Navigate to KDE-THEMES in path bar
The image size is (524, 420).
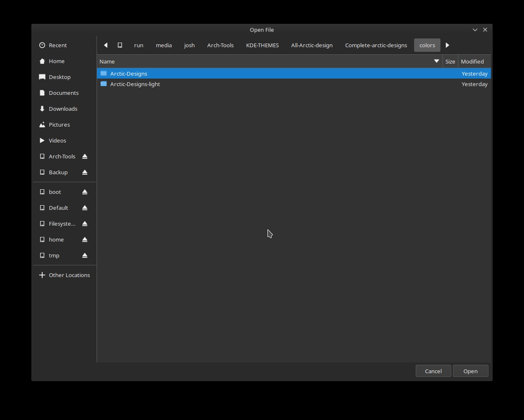click(262, 45)
